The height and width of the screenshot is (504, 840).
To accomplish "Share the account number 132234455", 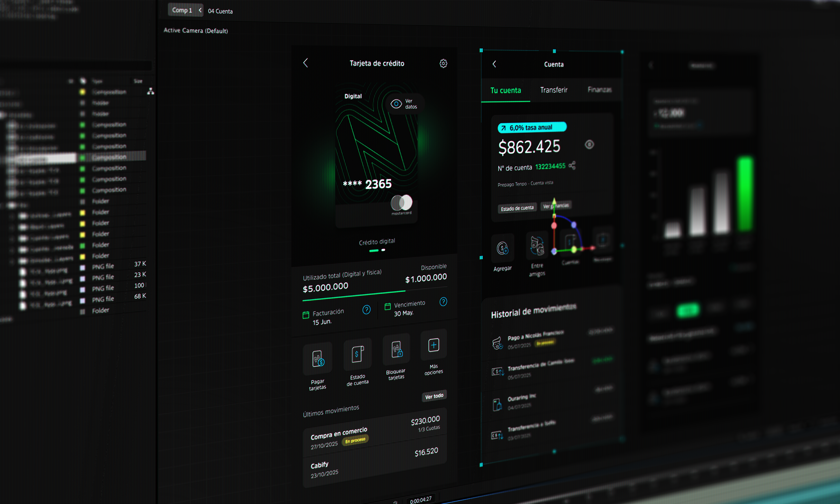I will click(572, 165).
